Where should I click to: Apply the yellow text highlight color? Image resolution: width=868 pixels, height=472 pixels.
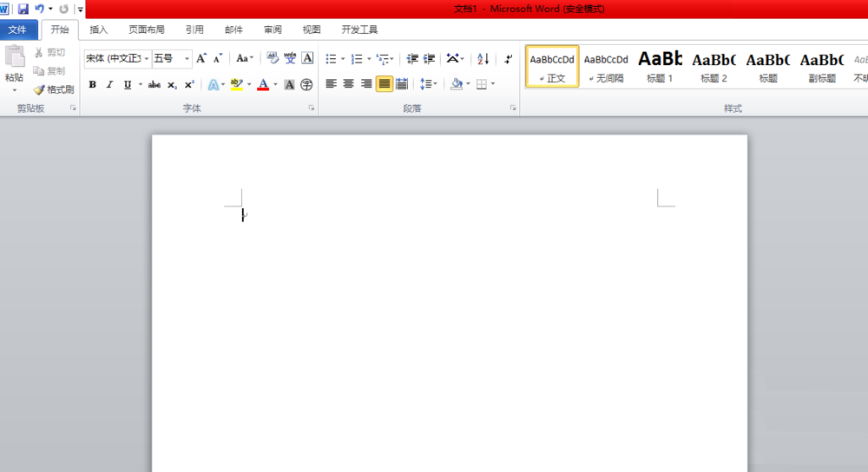(x=237, y=85)
